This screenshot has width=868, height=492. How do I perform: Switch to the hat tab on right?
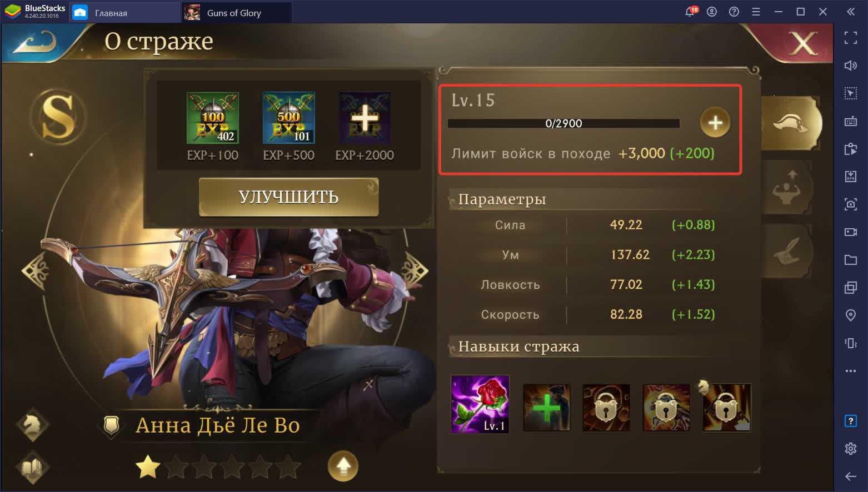tap(791, 123)
